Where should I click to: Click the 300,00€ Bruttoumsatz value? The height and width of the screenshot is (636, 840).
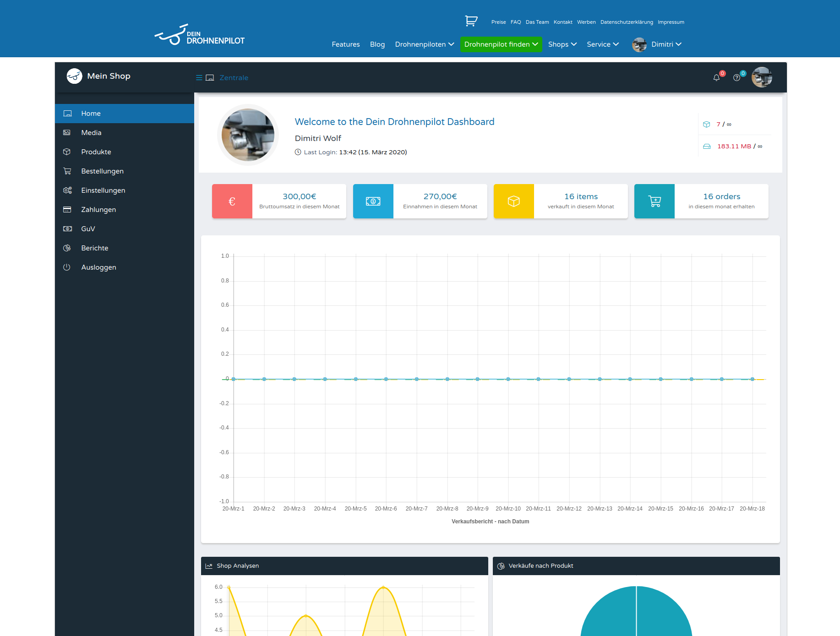coord(300,196)
